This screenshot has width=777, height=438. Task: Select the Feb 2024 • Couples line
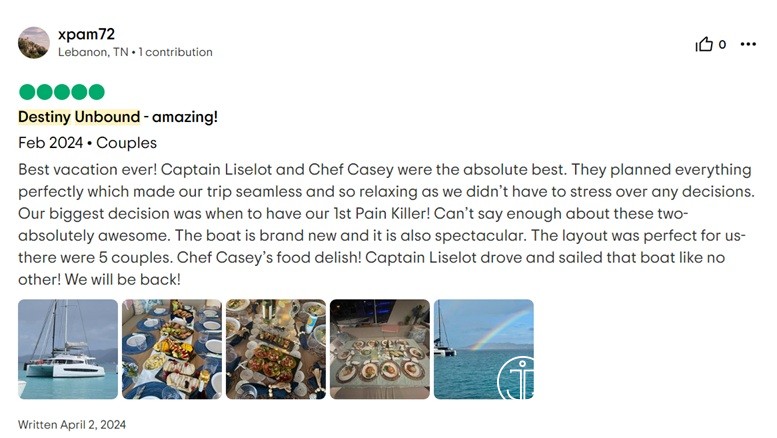pyautogui.click(x=87, y=143)
